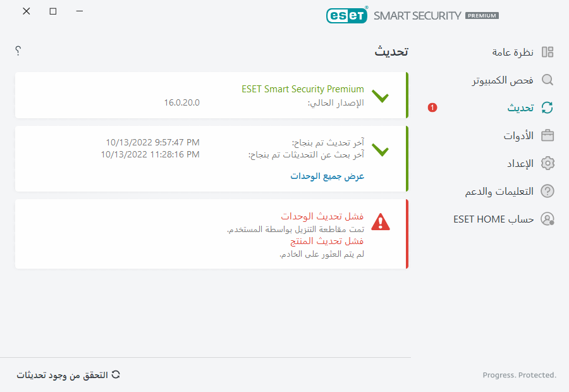Click the ESET HOME account icon
Viewport: 569px width, 392px height.
tap(548, 219)
